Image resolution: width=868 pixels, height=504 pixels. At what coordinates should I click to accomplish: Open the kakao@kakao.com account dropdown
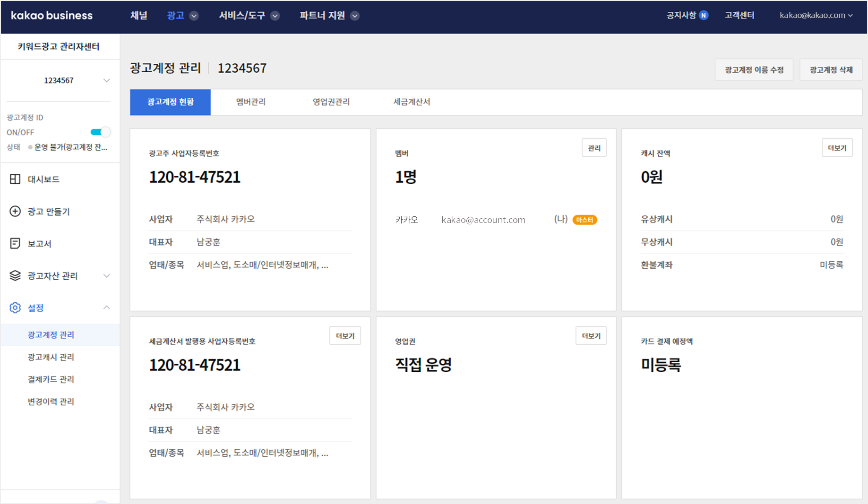(x=816, y=16)
